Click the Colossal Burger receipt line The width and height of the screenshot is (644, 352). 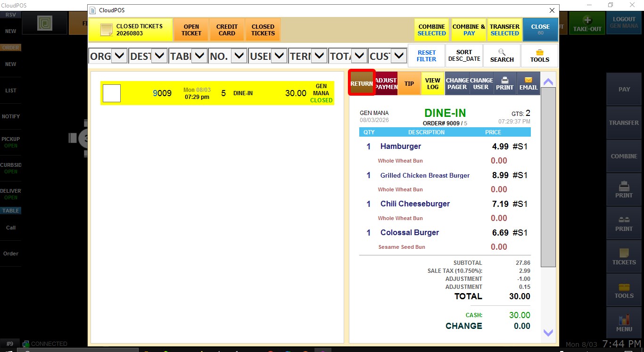(x=445, y=233)
